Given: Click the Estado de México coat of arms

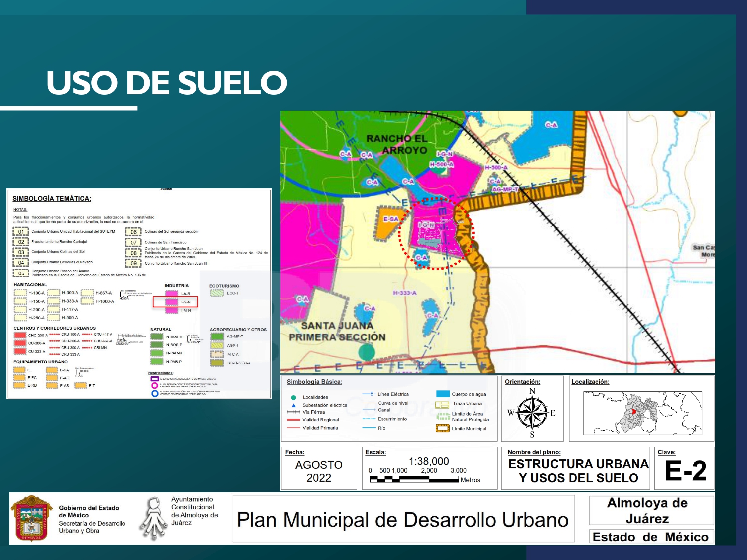Looking at the screenshot, I should [x=32, y=518].
